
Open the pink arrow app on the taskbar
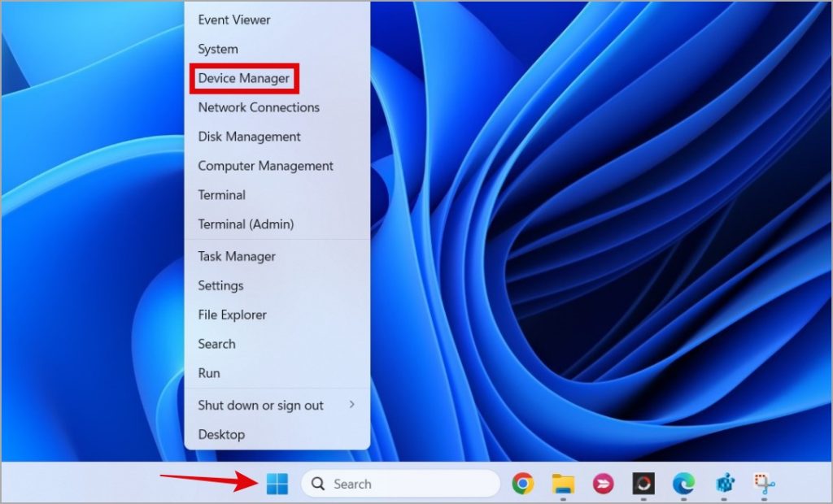coord(603,484)
